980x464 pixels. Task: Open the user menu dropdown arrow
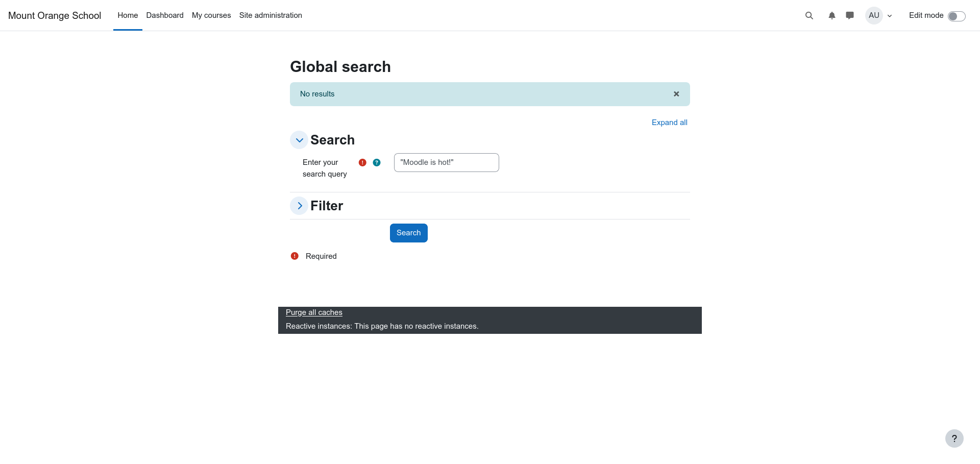coord(890,16)
